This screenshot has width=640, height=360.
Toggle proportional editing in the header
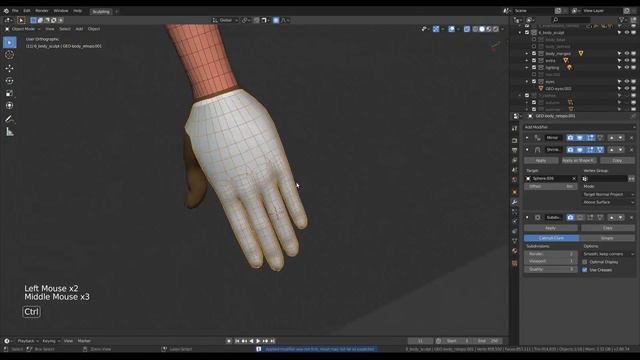click(x=276, y=20)
